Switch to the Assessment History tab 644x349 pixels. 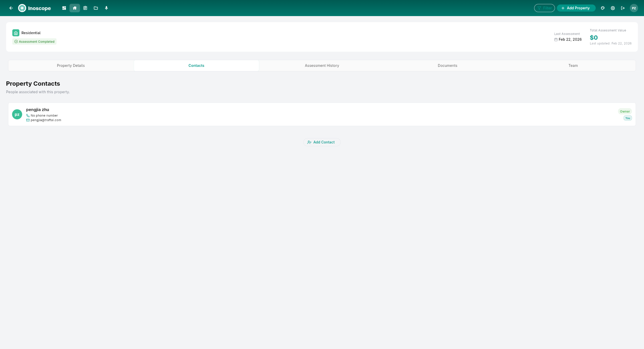point(322,65)
